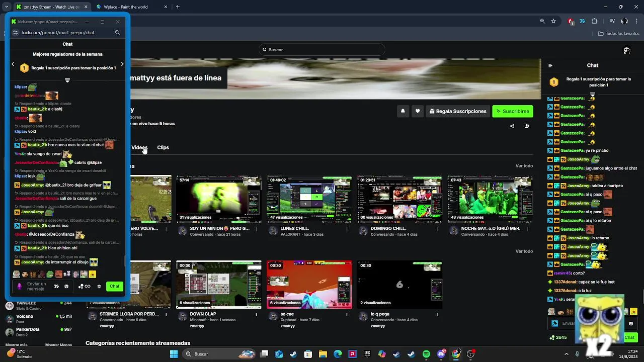
Task: Open the red extension icon with badge
Action: tap(571, 21)
